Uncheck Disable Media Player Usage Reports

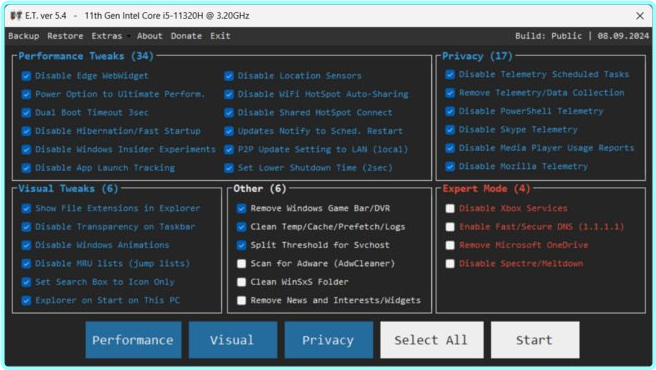[x=450, y=148]
